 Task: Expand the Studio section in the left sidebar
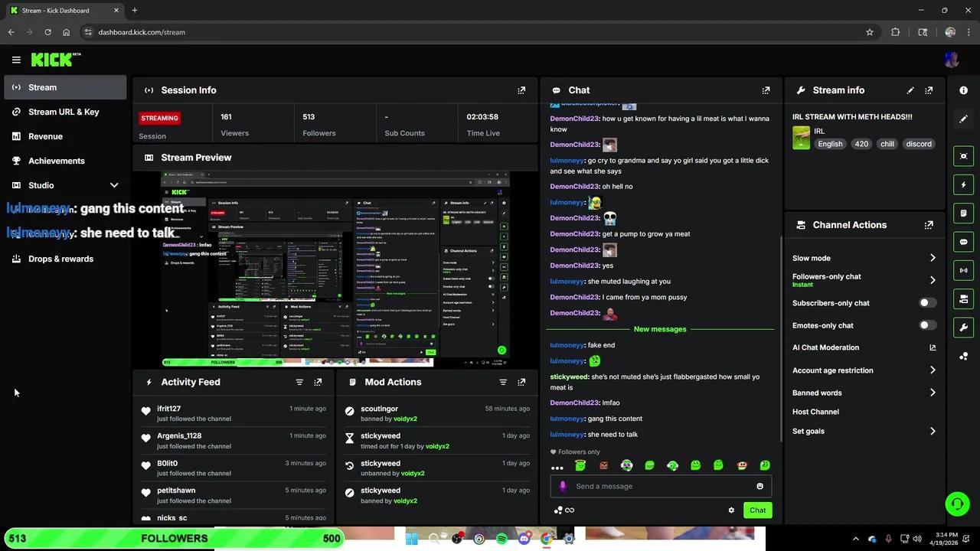pyautogui.click(x=114, y=184)
